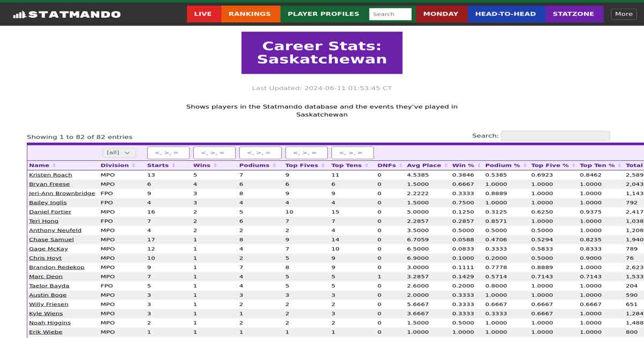Open the RANKINGS section

point(250,13)
